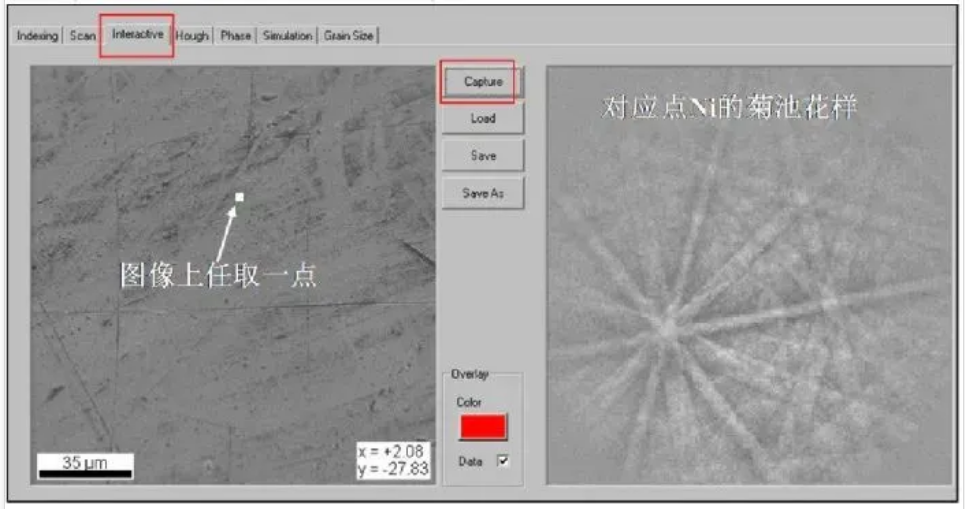Open the red overlay color swatch

tap(483, 427)
